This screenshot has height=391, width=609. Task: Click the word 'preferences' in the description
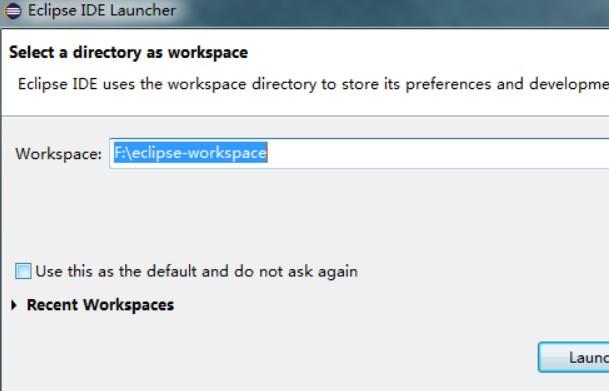click(448, 84)
